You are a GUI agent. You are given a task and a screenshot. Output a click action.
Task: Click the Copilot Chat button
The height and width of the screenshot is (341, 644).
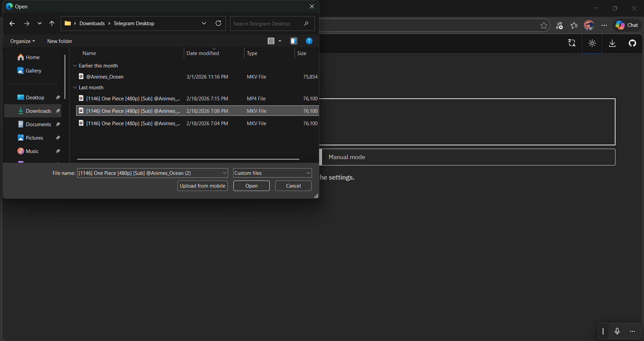click(x=627, y=25)
